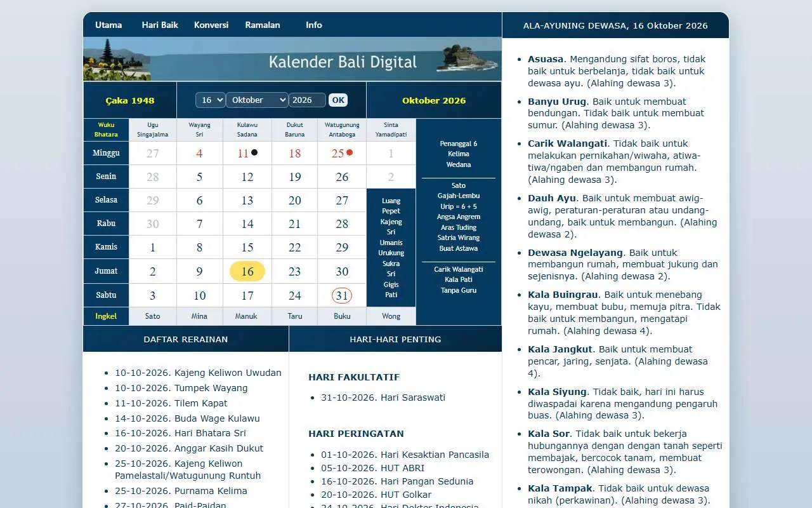The height and width of the screenshot is (508, 812).
Task: Click the Tumpek Wayang rerainan entry
Action: (181, 388)
